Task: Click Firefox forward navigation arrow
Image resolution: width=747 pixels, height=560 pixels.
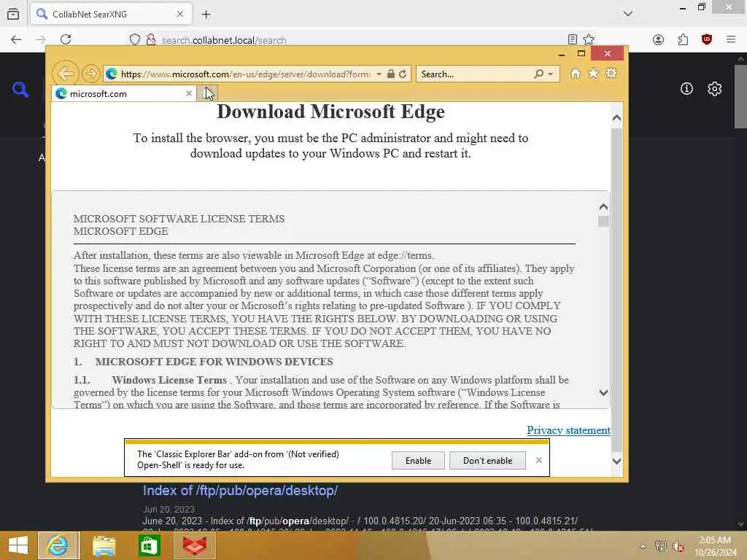Action: click(x=41, y=39)
